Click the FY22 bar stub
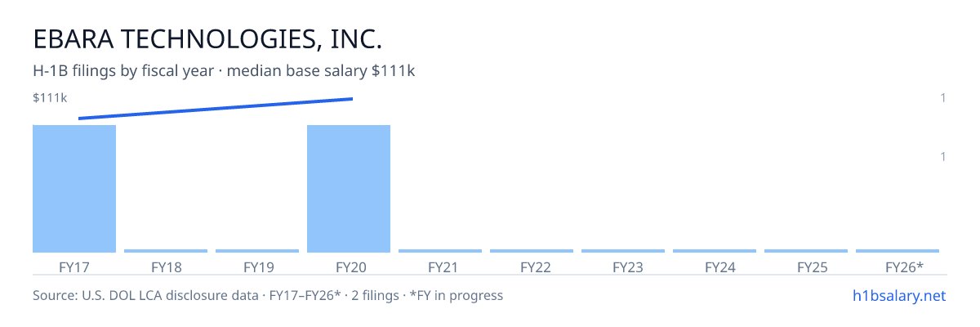This screenshot has height=327, width=980. click(x=532, y=251)
